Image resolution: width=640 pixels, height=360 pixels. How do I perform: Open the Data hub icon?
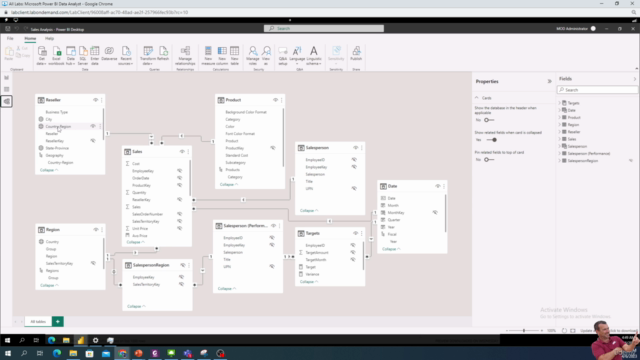click(71, 56)
